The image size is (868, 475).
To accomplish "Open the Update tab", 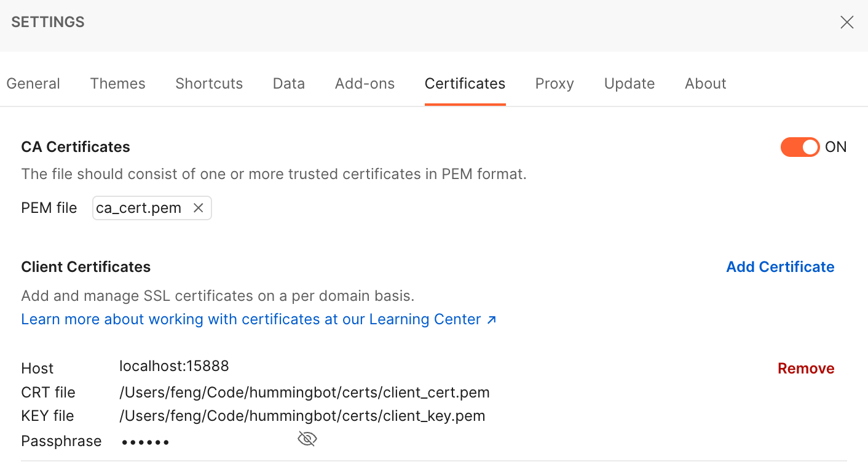I will click(x=629, y=84).
